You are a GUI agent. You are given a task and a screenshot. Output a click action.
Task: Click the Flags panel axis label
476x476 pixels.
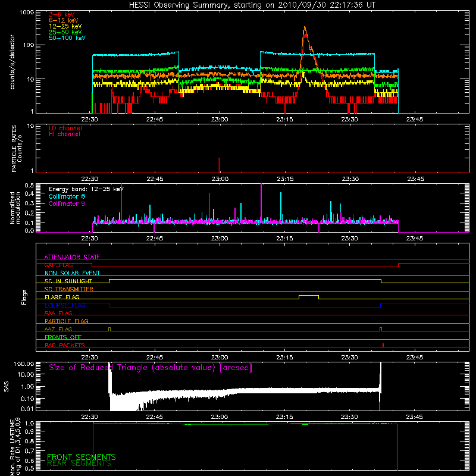[x=24, y=297]
